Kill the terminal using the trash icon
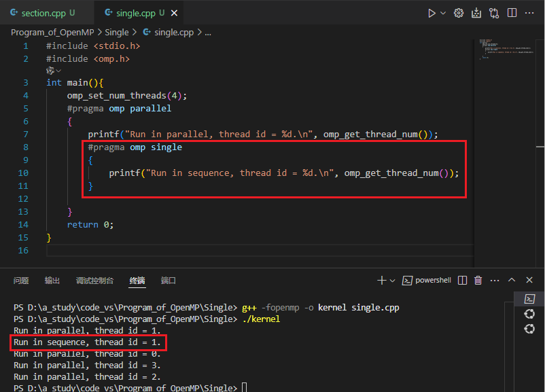The height and width of the screenshot is (392, 545). (478, 280)
